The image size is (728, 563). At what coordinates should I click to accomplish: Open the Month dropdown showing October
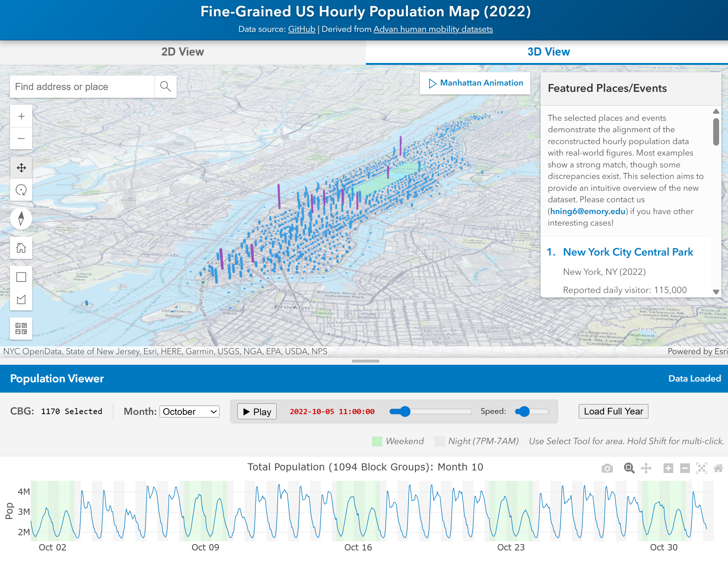190,412
